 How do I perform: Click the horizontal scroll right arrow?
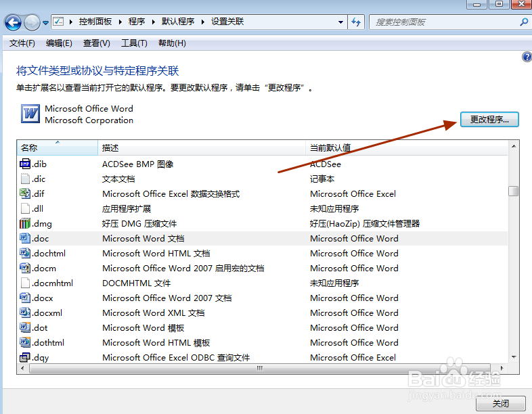pos(502,368)
